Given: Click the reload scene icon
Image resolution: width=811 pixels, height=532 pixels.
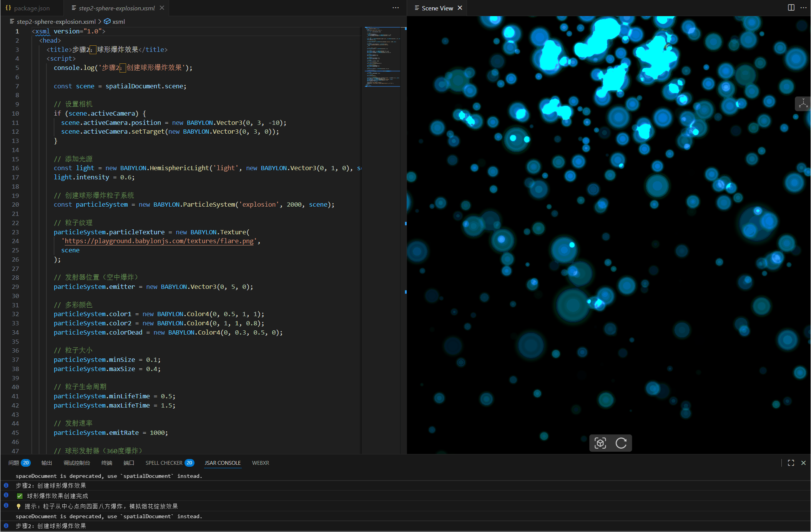Looking at the screenshot, I should point(621,443).
